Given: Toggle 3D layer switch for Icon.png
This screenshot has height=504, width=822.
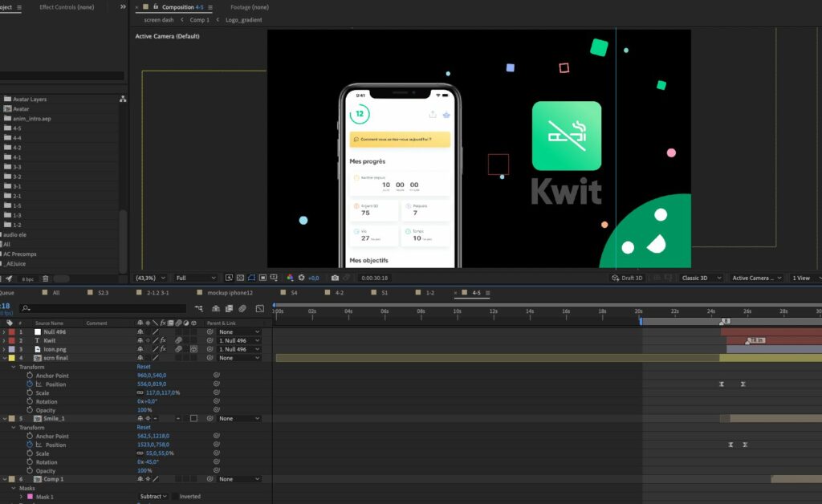Looking at the screenshot, I should point(193,349).
